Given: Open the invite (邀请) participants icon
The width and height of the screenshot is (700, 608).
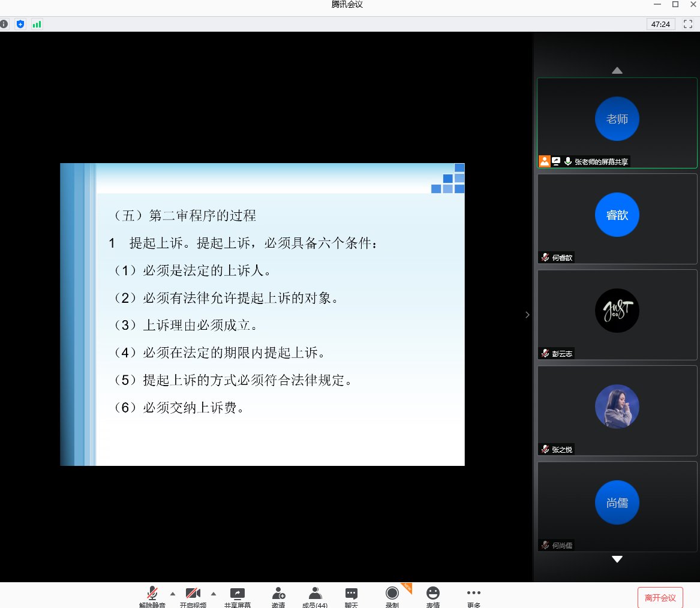Looking at the screenshot, I should 278,597.
